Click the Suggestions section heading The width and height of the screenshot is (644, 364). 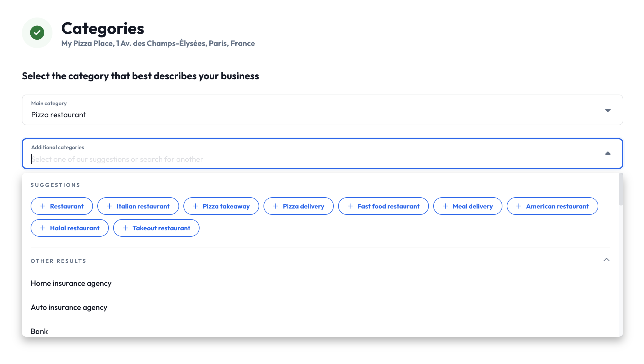[x=55, y=185]
